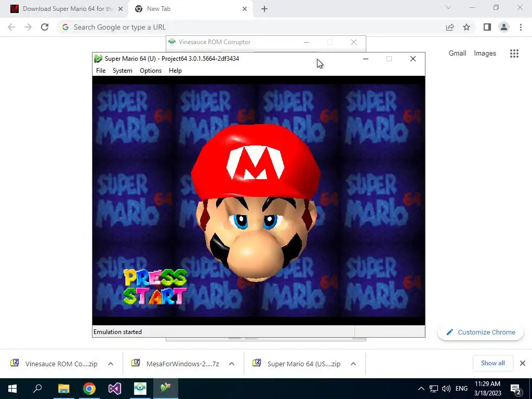Image resolution: width=532 pixels, height=399 pixels.
Task: Close the Vinesauce ROM Corruptor window
Action: (353, 42)
